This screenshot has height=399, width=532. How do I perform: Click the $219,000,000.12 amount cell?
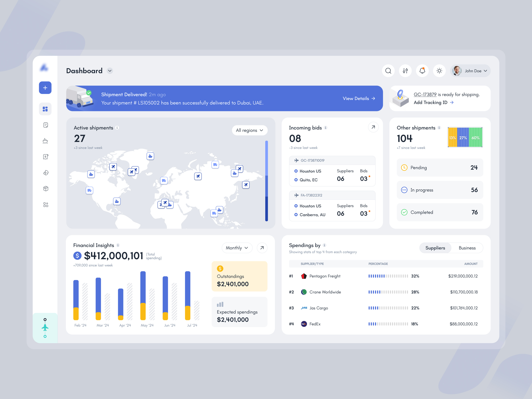pyautogui.click(x=463, y=276)
